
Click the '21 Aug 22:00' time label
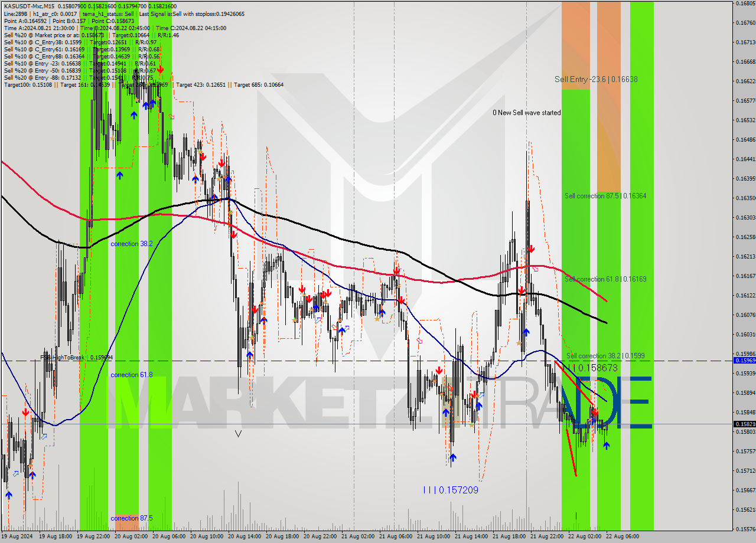[547, 537]
